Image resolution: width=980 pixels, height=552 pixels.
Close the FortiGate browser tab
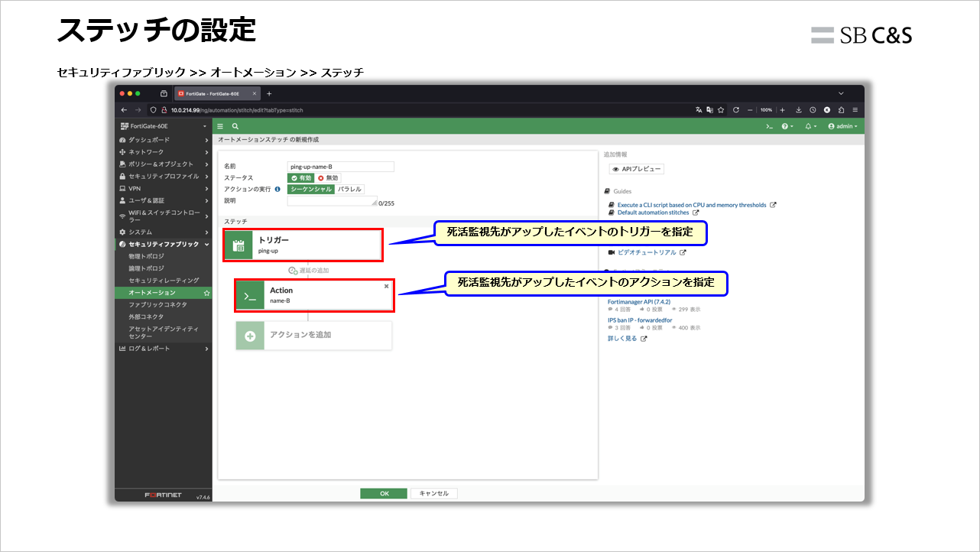pyautogui.click(x=255, y=93)
